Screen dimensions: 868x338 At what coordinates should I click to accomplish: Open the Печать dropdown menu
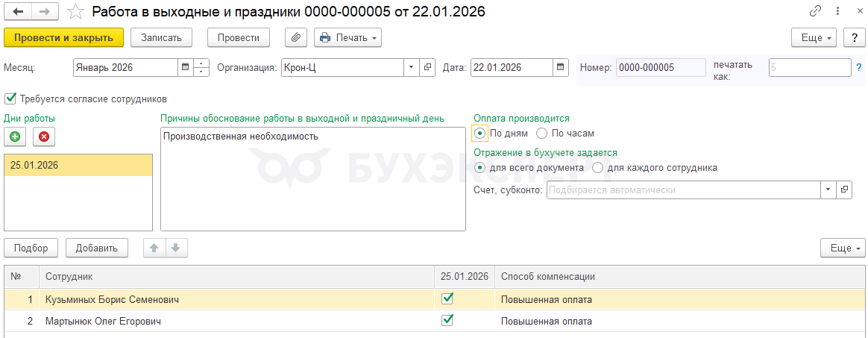click(x=347, y=37)
